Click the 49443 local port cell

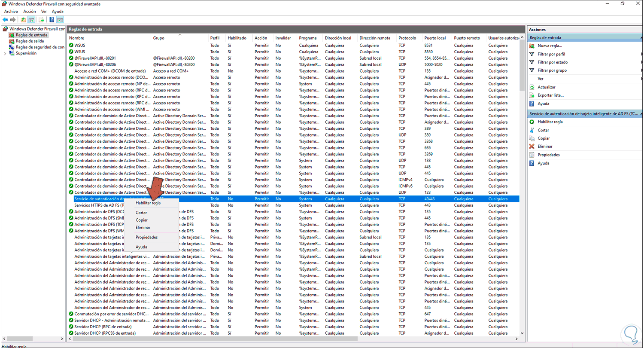click(430, 199)
